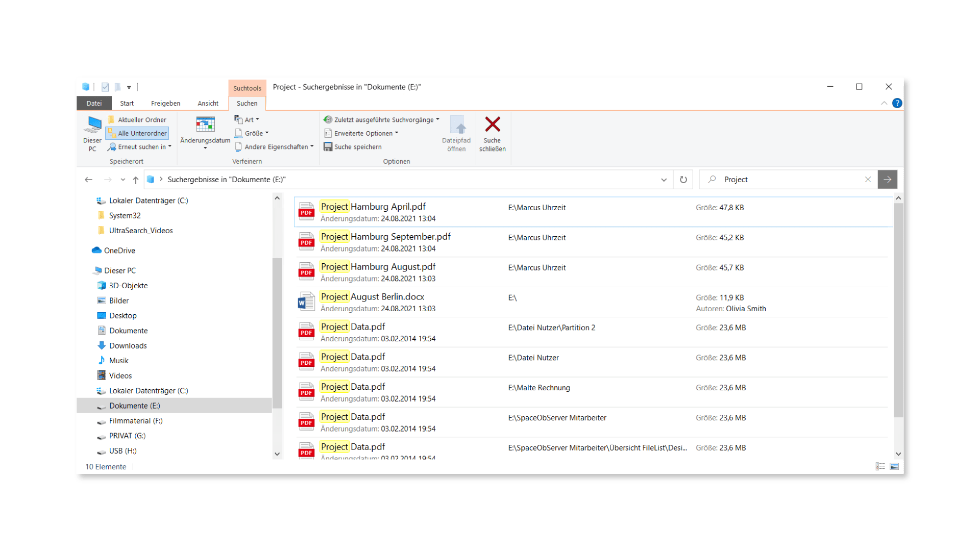Click Word icon of Project August Berlin.docx
This screenshot has height=551, width=980.
tap(306, 302)
